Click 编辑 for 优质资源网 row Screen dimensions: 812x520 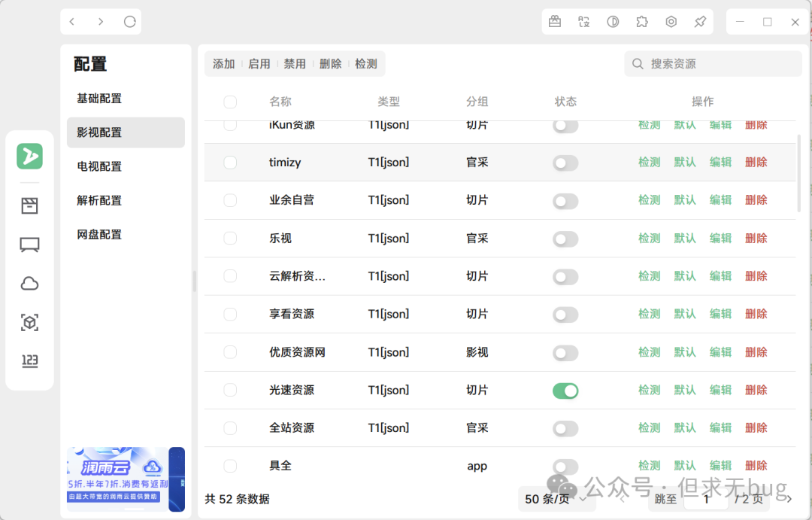point(720,352)
